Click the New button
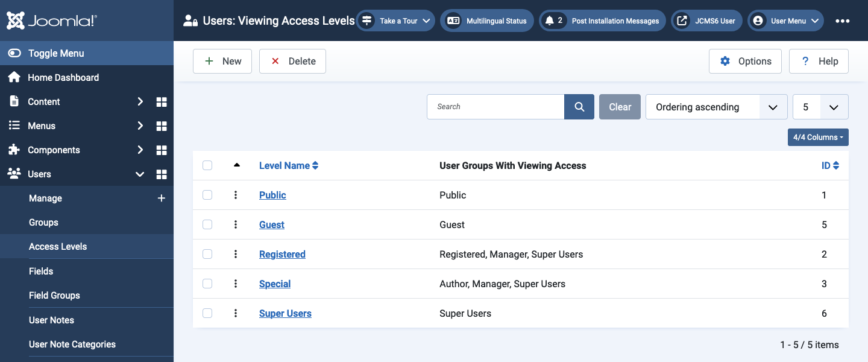868x362 pixels. click(222, 61)
